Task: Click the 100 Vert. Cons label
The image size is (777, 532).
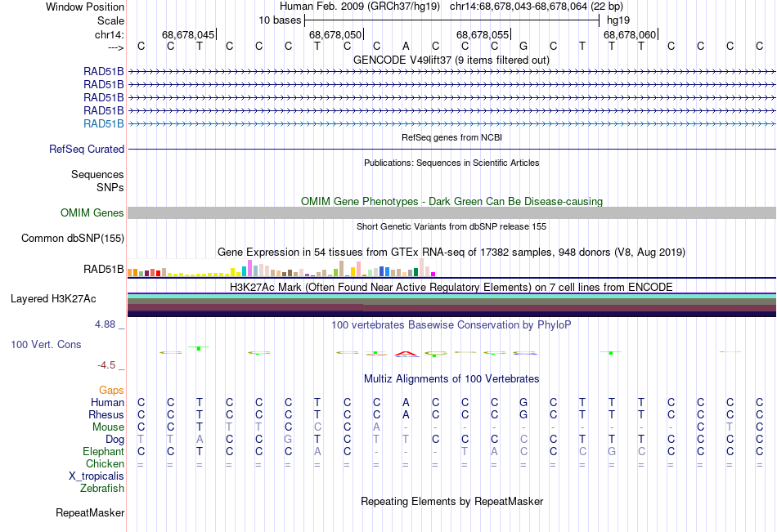Action: point(46,345)
